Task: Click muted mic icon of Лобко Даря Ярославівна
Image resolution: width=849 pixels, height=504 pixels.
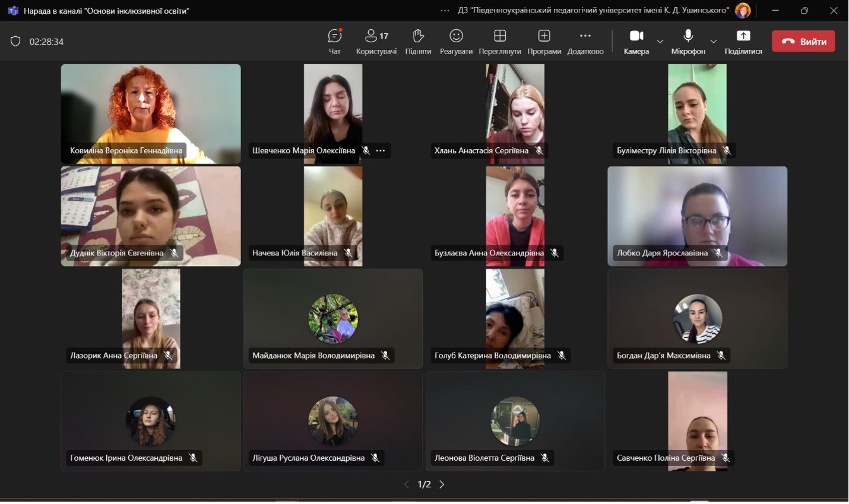Action: (x=718, y=253)
